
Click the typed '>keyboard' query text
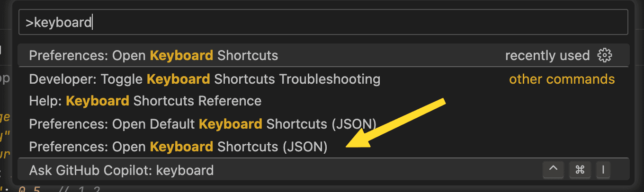(58, 22)
